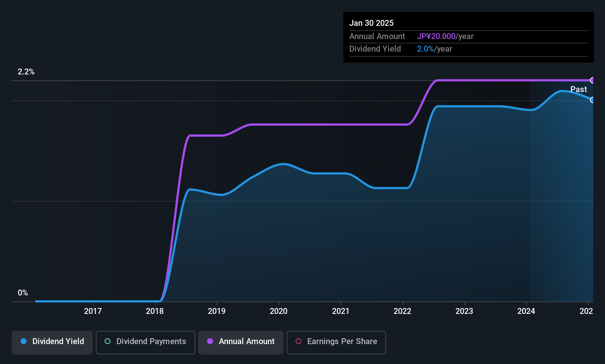
Task: Toggle the Earnings Per Share series
Action: [336, 343]
